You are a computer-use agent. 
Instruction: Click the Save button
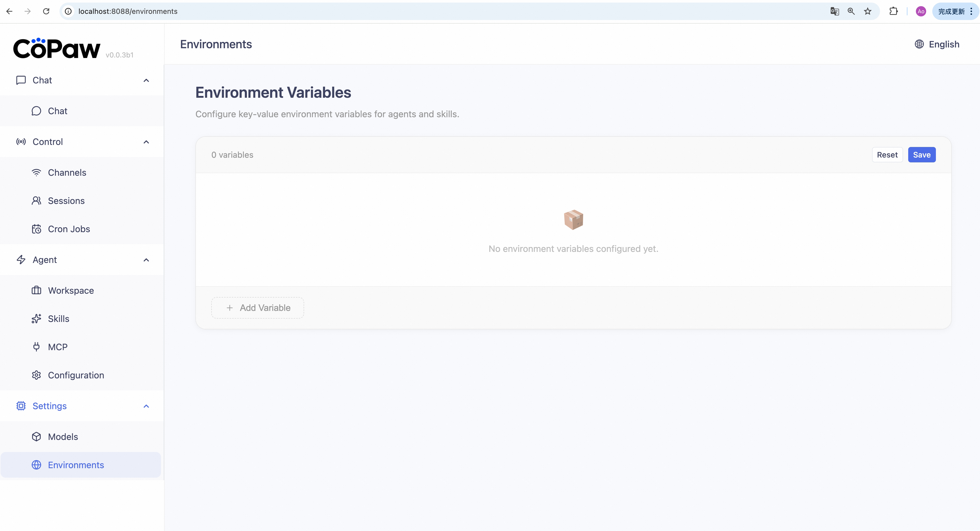click(922, 155)
